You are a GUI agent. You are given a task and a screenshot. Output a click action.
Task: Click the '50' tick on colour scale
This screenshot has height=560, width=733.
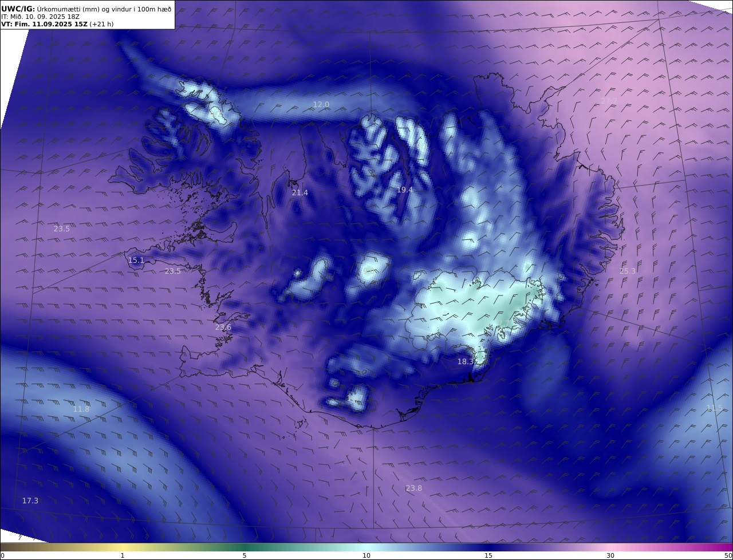tap(728, 555)
